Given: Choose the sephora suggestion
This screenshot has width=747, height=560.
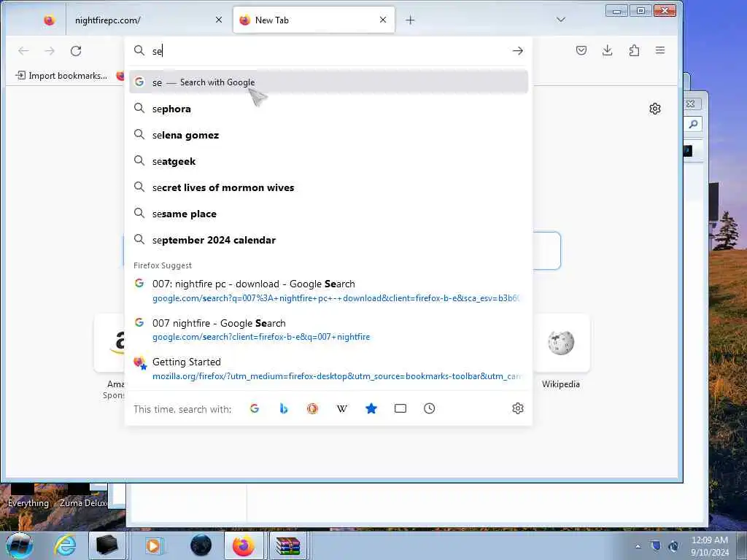Looking at the screenshot, I should [x=329, y=109].
